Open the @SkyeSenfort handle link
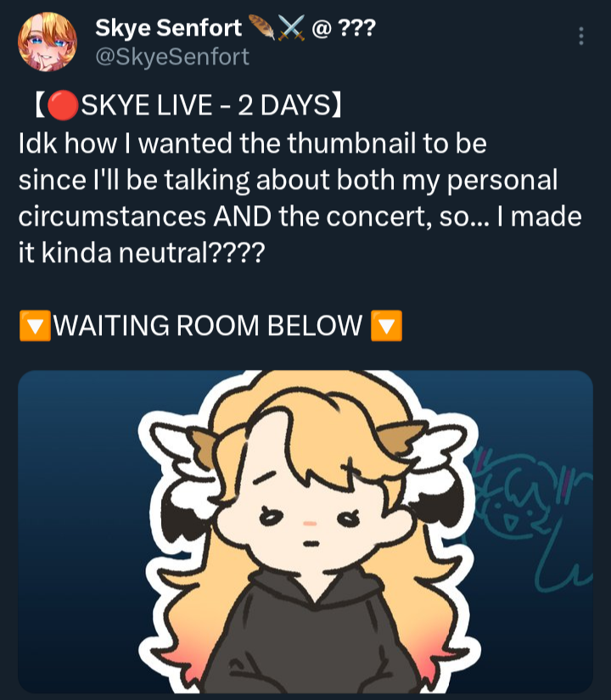This screenshot has height=700, width=611. 172,57
